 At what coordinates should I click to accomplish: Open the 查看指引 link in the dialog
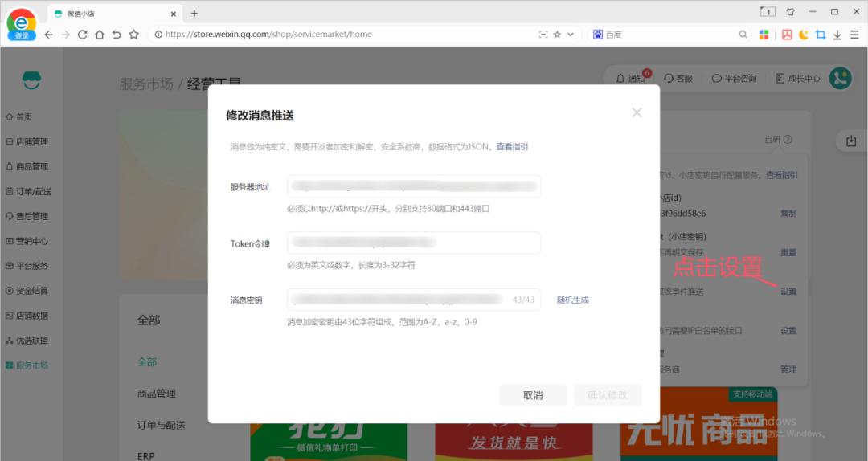tap(512, 147)
